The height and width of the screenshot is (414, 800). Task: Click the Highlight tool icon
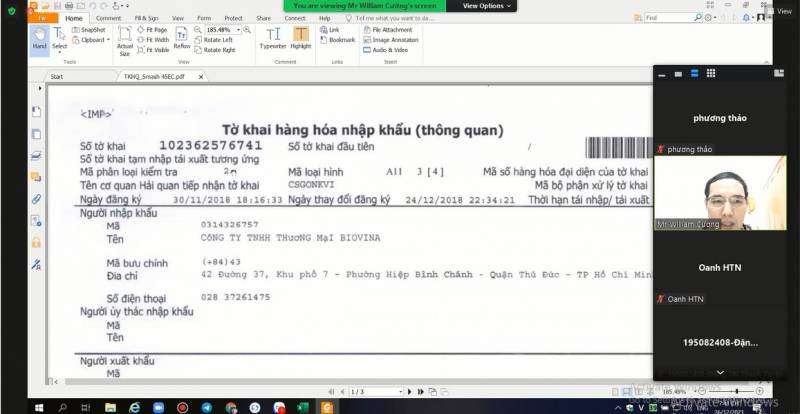click(301, 38)
